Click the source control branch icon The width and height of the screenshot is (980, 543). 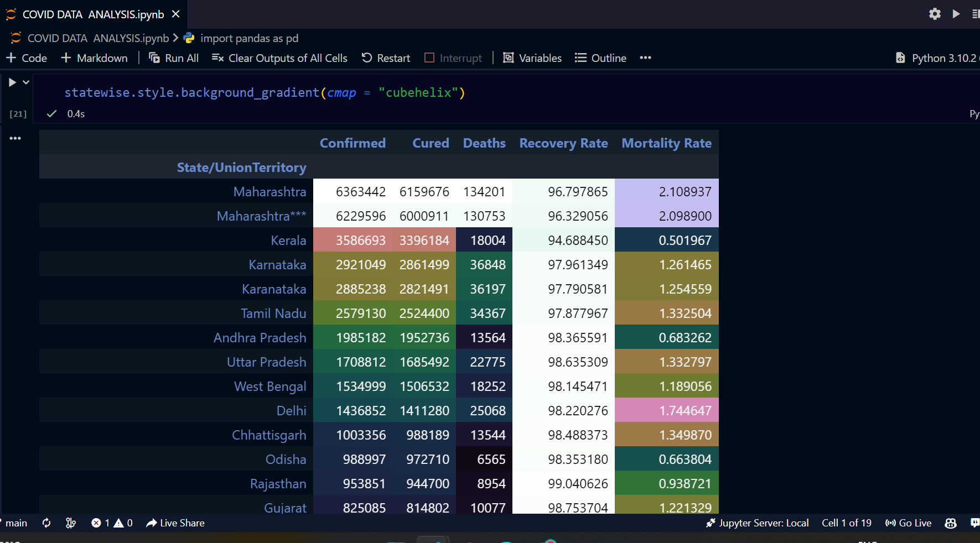pyautogui.click(x=71, y=523)
